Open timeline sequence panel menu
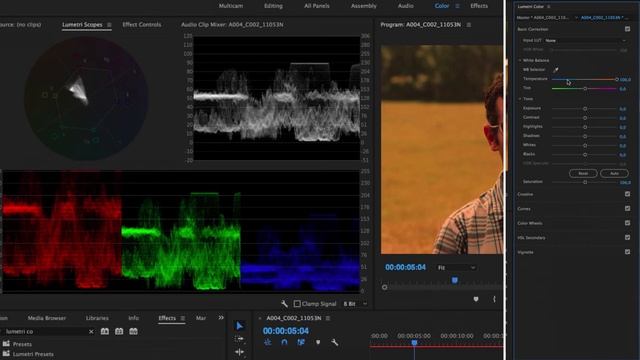 coord(328,318)
